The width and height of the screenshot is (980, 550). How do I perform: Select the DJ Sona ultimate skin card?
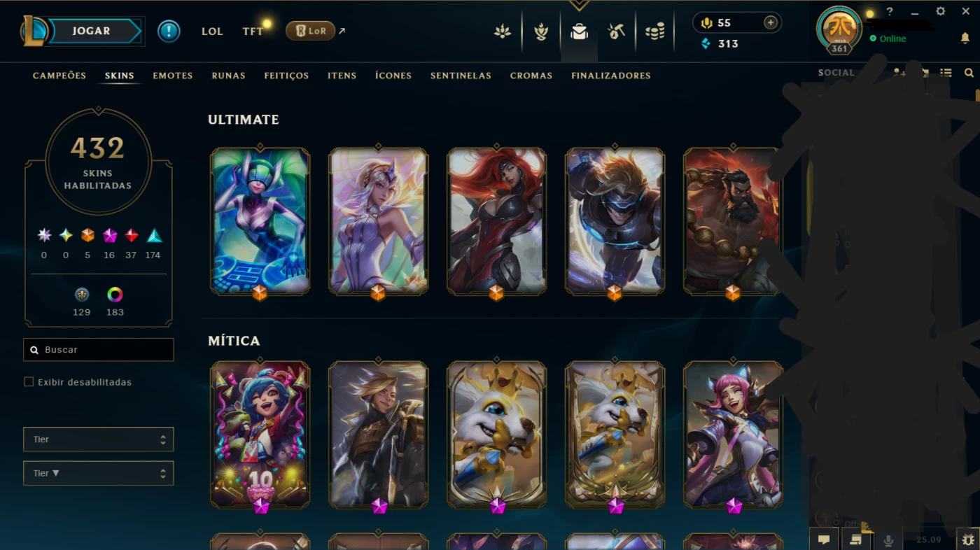pyautogui.click(x=260, y=220)
